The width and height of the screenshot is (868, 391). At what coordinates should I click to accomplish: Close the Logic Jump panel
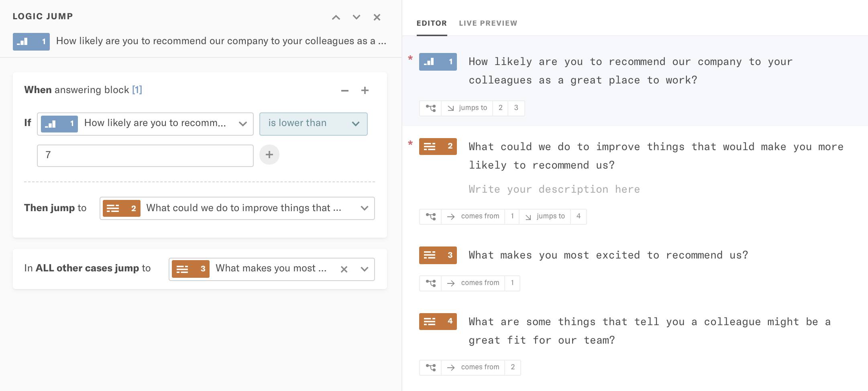377,17
